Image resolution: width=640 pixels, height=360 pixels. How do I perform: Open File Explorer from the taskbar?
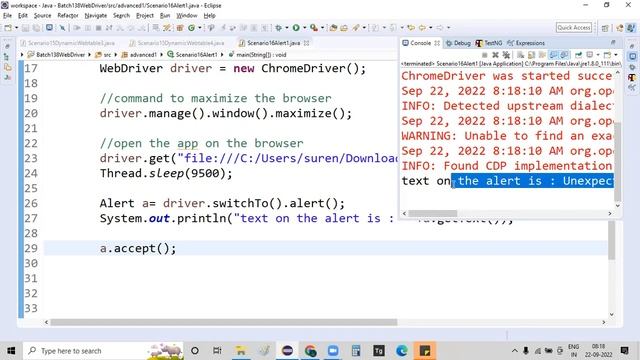(x=241, y=351)
